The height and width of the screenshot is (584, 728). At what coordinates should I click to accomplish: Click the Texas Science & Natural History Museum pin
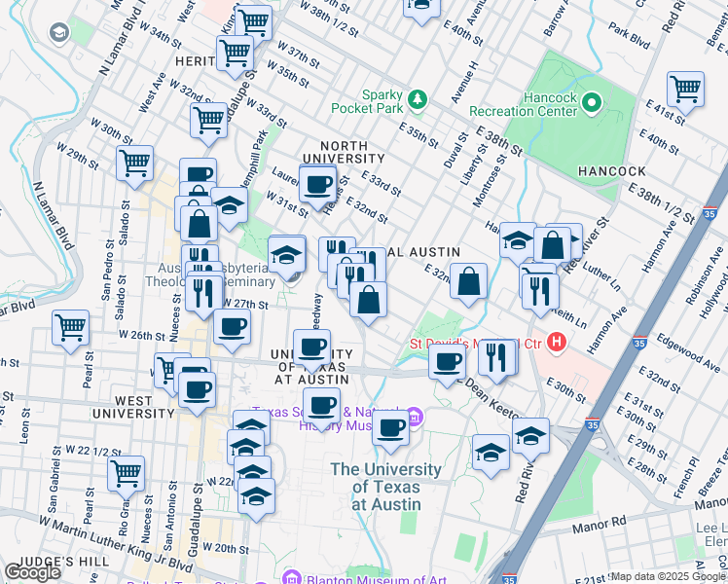(x=415, y=417)
